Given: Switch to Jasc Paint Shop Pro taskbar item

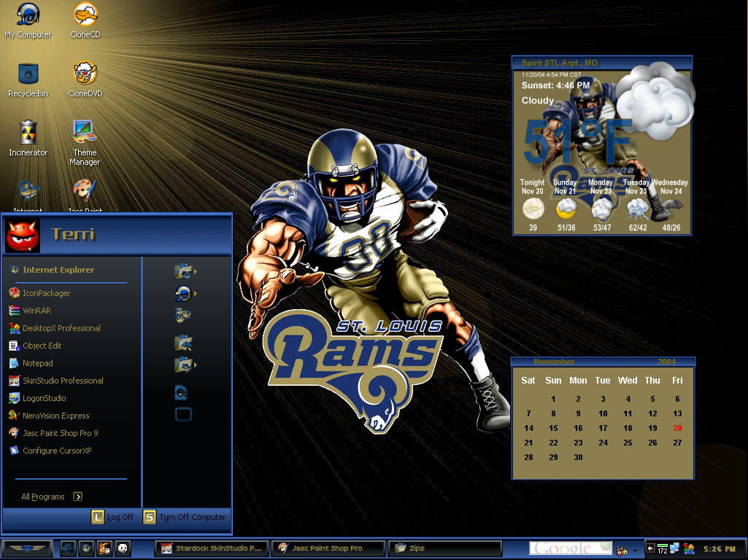Looking at the screenshot, I should (x=328, y=548).
